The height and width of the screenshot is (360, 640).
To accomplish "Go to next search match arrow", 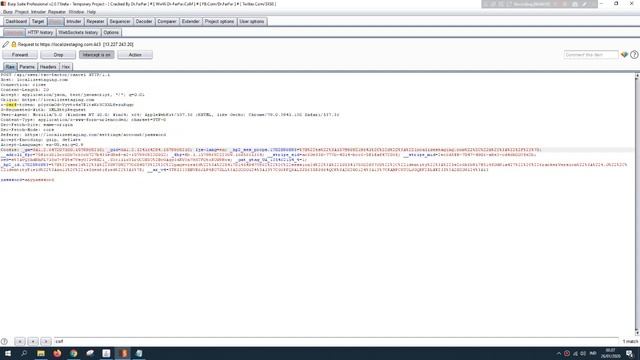I will [x=46, y=341].
